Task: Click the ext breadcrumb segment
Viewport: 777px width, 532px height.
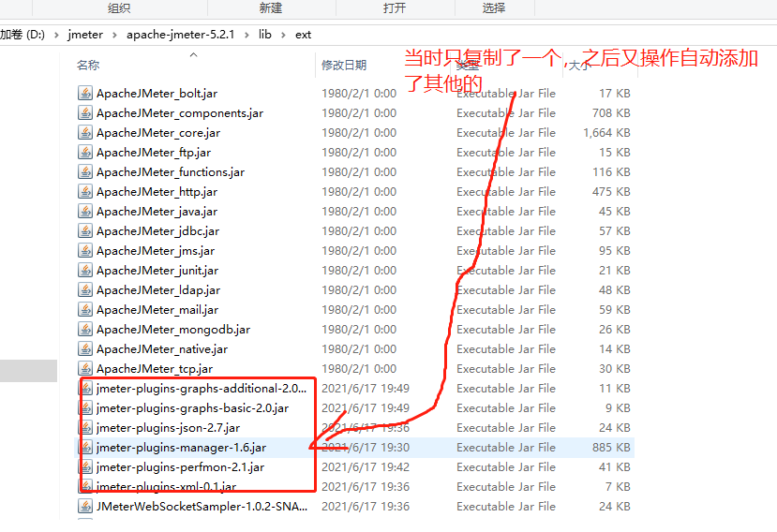Action: (x=304, y=35)
